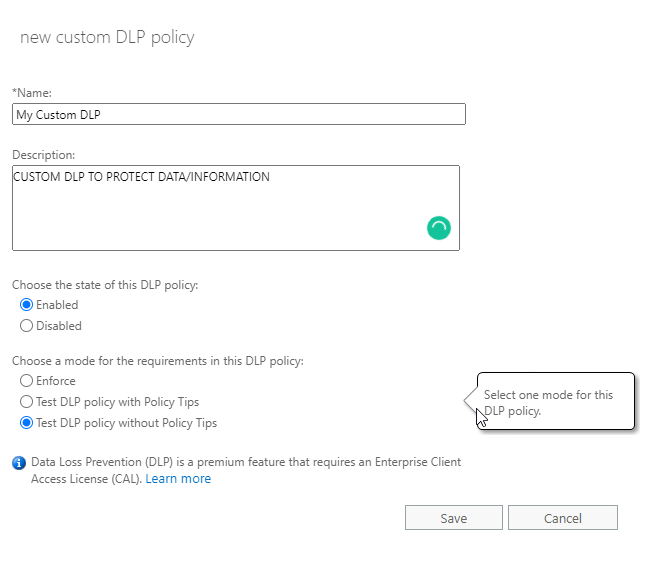This screenshot has width=650, height=563.
Task: Choose the Enforce mode radio button
Action: (x=26, y=381)
